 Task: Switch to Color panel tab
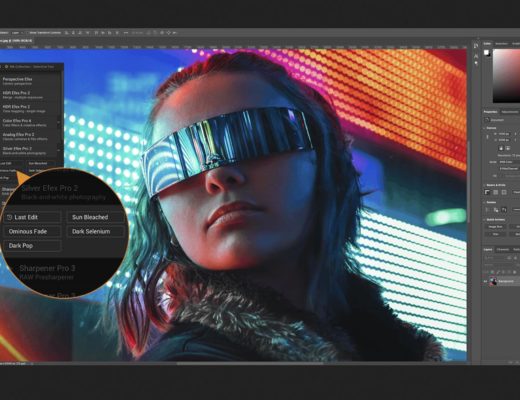click(487, 44)
